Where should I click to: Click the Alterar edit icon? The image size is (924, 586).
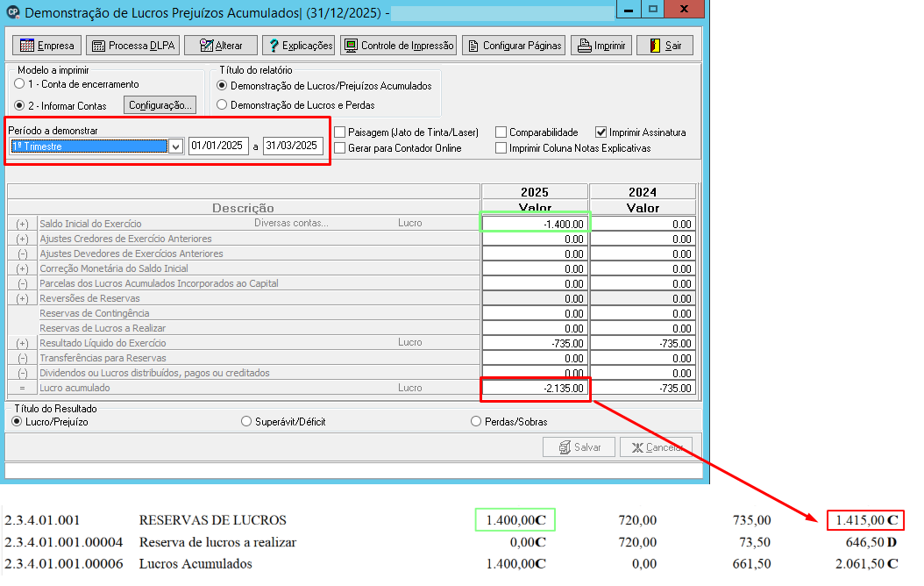(x=206, y=46)
